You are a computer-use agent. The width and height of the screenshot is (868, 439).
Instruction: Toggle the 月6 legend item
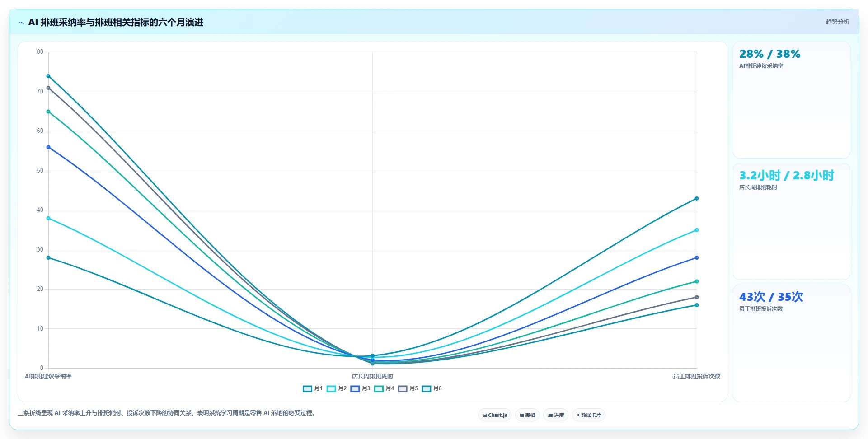click(432, 388)
